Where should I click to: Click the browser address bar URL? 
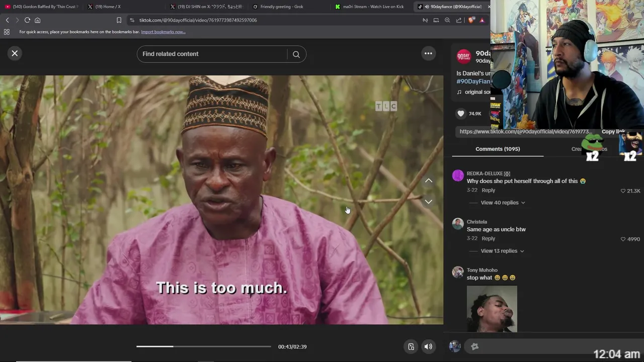pos(198,20)
